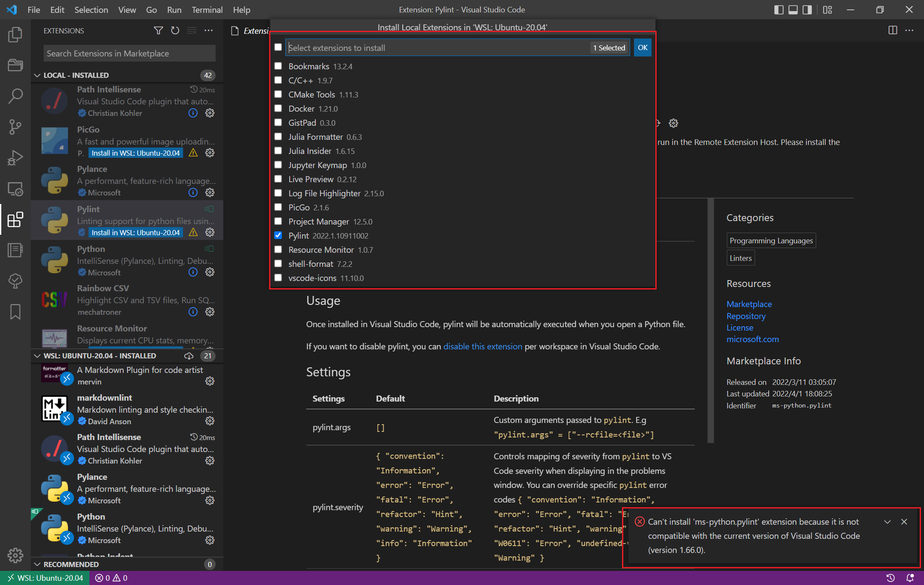The width and height of the screenshot is (924, 585).
Task: Collapse WSL: Ubuntu-20.04 - Installed section
Action: [x=37, y=356]
